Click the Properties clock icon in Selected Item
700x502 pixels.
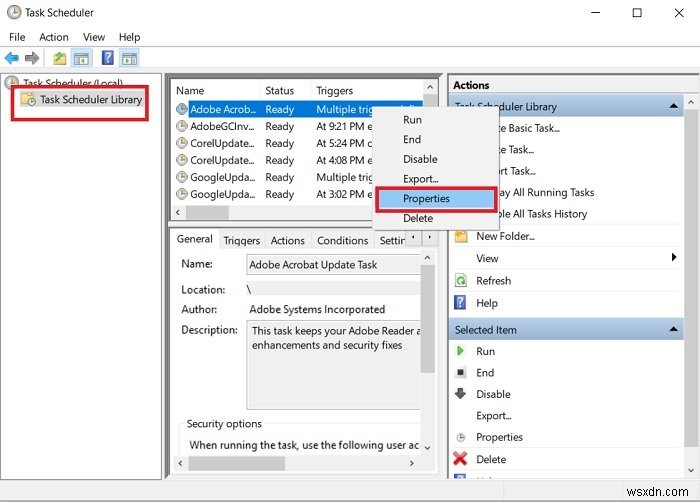[461, 437]
